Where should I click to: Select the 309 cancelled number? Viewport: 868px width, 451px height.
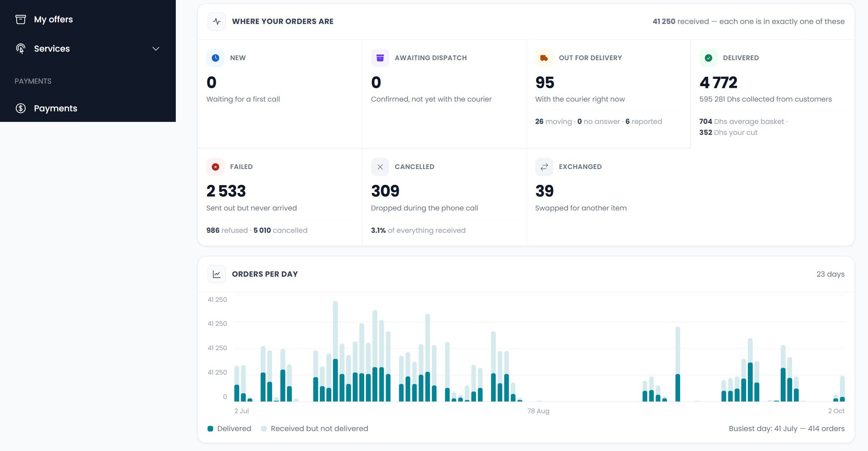coord(385,191)
